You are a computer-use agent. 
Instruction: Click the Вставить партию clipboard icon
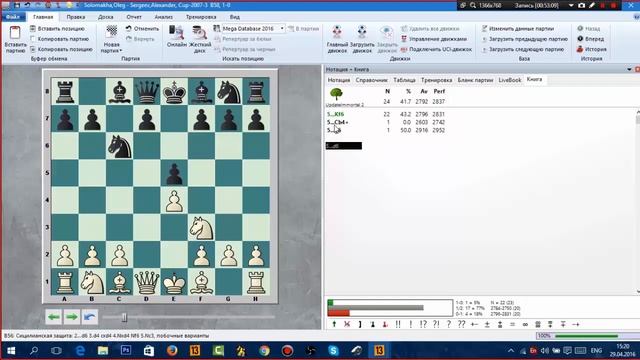(15, 33)
